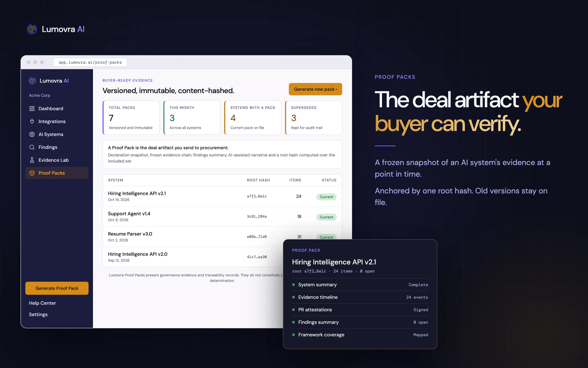This screenshot has height=368, width=588.
Task: Click the Integrations plug icon
Action: coord(32,121)
